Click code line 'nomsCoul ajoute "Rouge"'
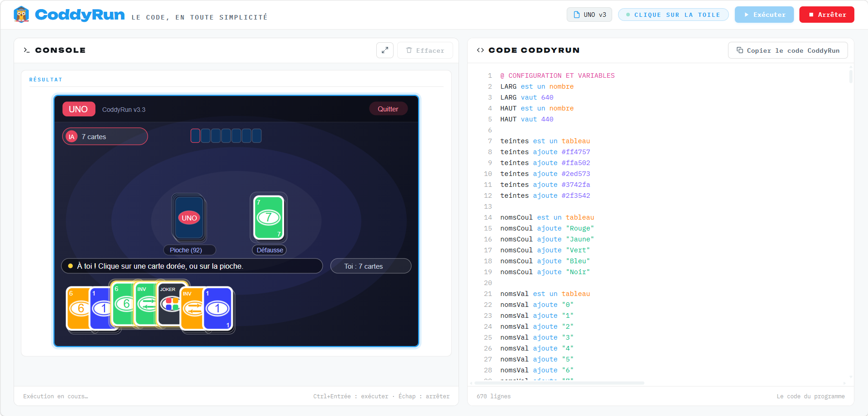 [547, 228]
